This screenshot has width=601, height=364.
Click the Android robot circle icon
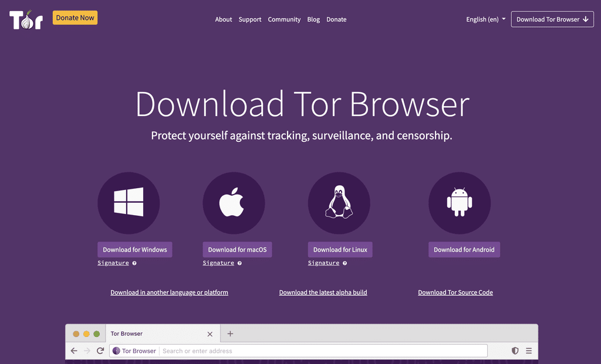460,203
